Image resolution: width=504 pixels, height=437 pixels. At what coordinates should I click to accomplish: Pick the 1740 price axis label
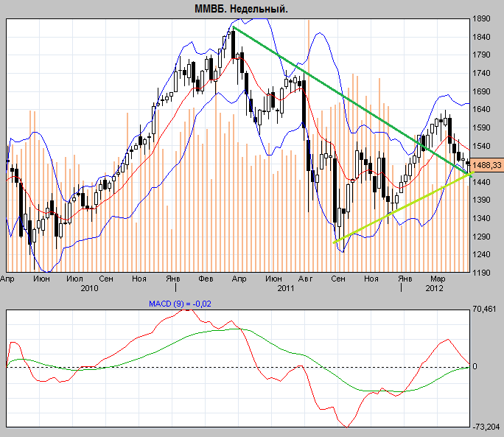481,73
